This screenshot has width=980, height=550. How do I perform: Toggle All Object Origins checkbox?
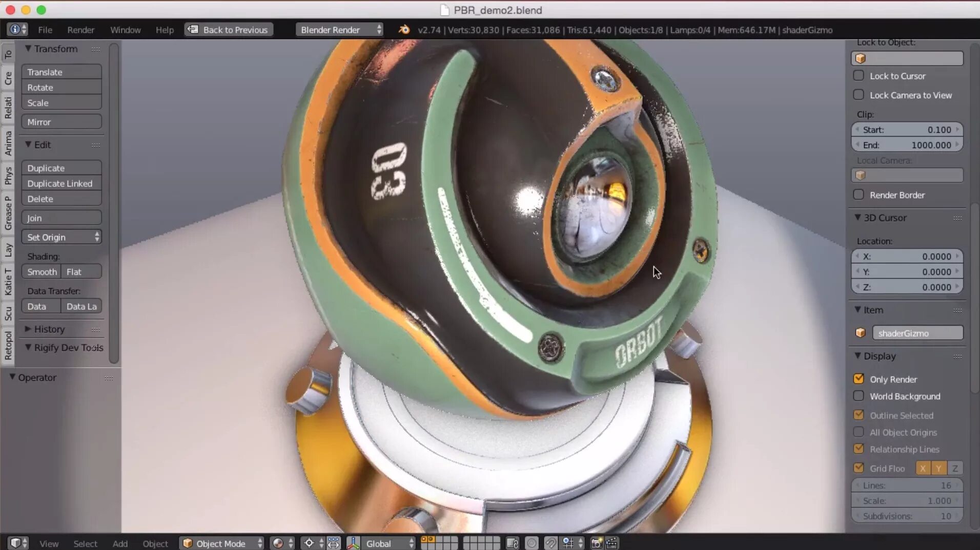click(x=859, y=432)
